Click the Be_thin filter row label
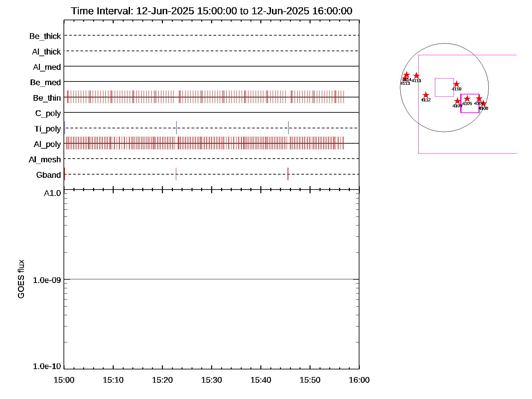 [47, 98]
